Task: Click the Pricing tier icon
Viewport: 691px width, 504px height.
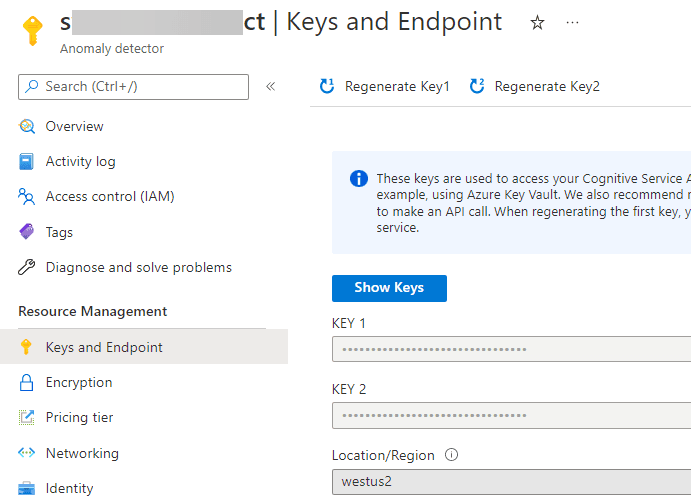Action: (26, 417)
